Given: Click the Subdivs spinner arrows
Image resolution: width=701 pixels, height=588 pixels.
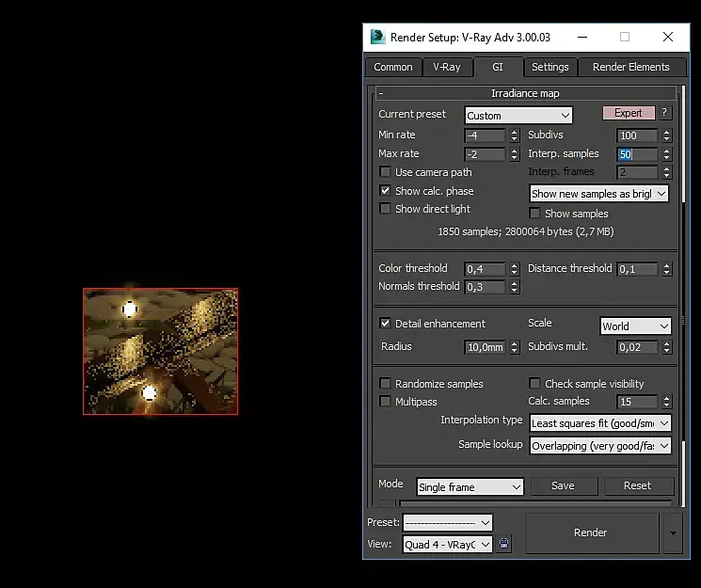Looking at the screenshot, I should (666, 135).
